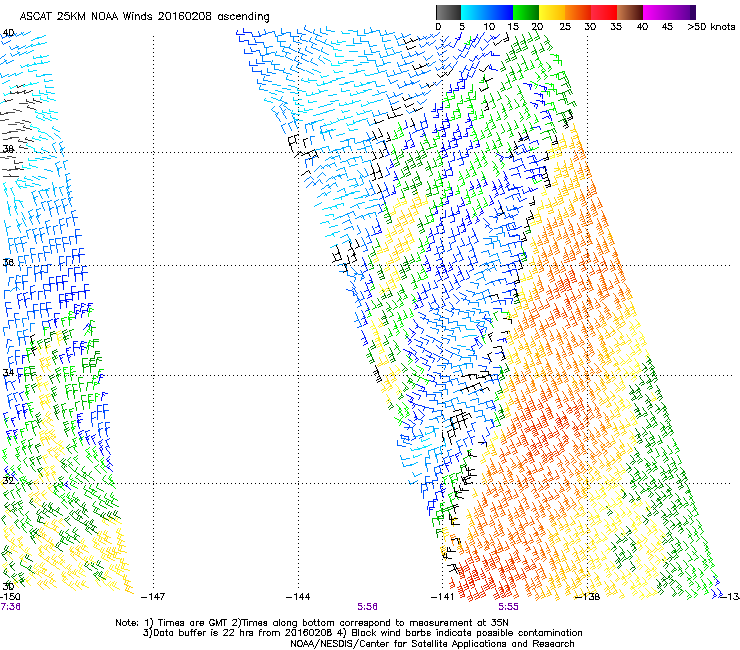Viewport: 740px width, 650px height.
Task: Click the yellow 20-25 knot legend segment
Action: 552,12
